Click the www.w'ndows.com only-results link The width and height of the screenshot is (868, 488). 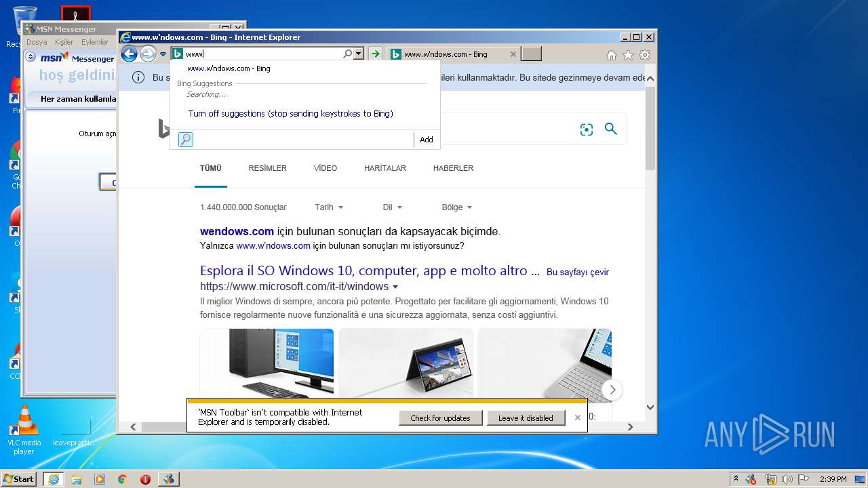(x=273, y=246)
